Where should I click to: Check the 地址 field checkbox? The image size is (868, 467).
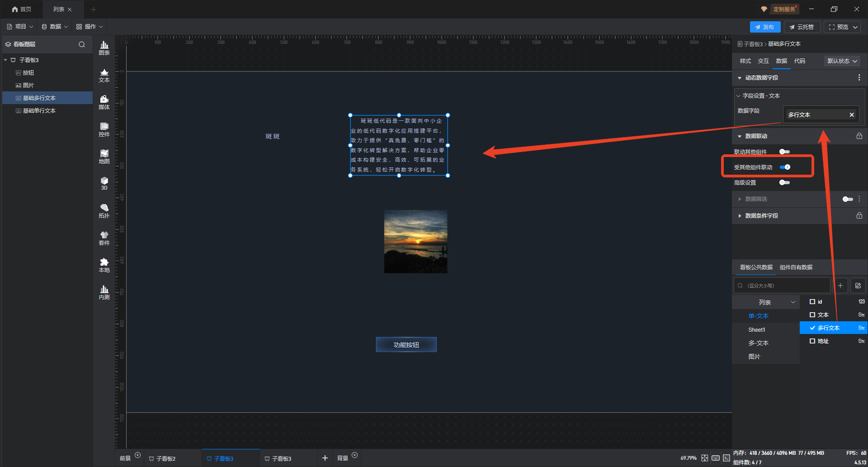[x=812, y=341]
